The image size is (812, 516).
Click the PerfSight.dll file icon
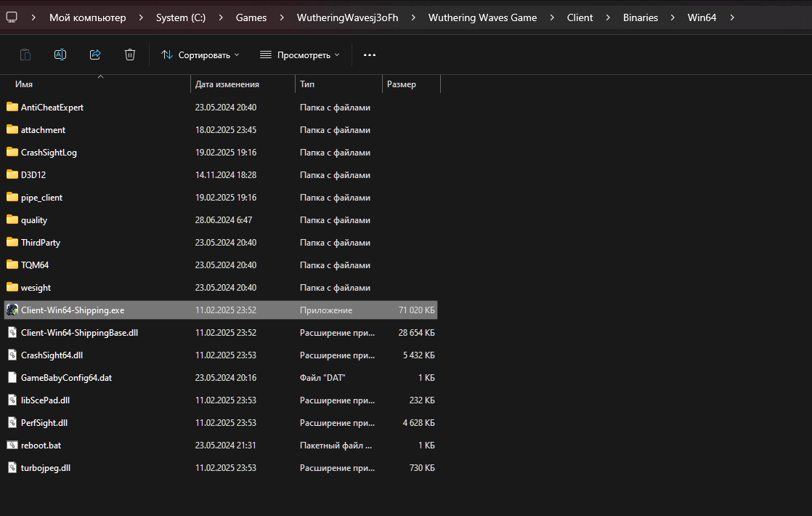pyautogui.click(x=12, y=422)
